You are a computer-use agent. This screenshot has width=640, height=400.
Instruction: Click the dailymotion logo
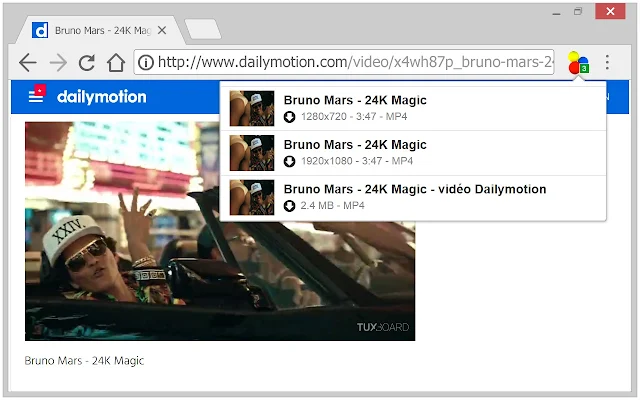(x=102, y=97)
